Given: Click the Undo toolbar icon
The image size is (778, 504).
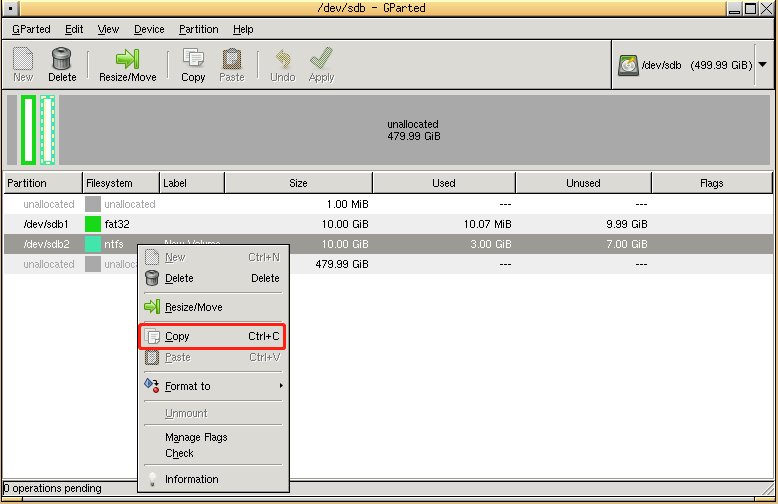Looking at the screenshot, I should click(x=282, y=58).
